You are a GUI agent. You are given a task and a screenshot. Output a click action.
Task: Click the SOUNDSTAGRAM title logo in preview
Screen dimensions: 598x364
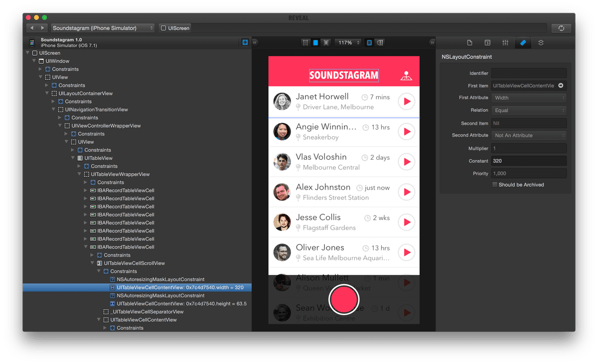[x=344, y=76]
